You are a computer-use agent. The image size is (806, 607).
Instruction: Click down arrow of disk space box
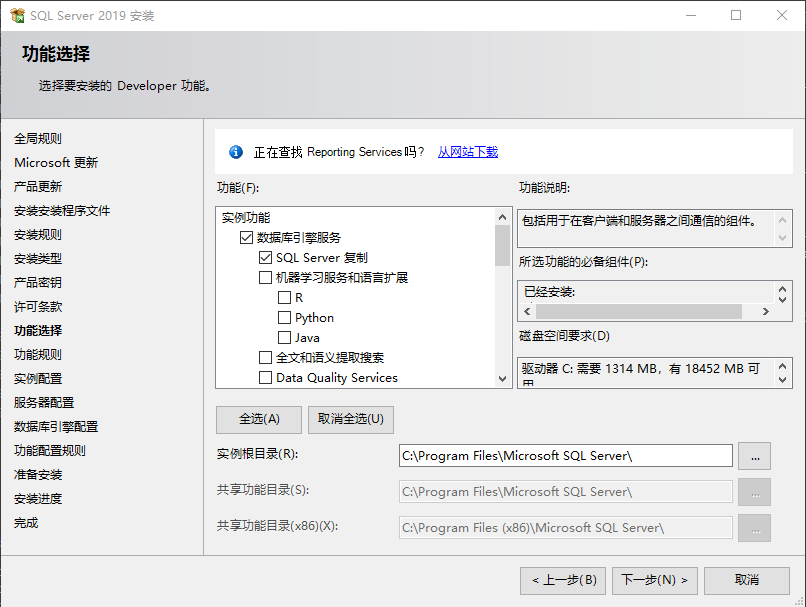pos(782,380)
